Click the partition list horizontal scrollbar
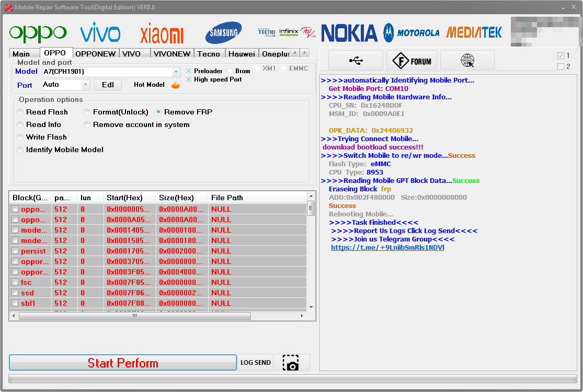The width and height of the screenshot is (583, 392). click(134, 316)
